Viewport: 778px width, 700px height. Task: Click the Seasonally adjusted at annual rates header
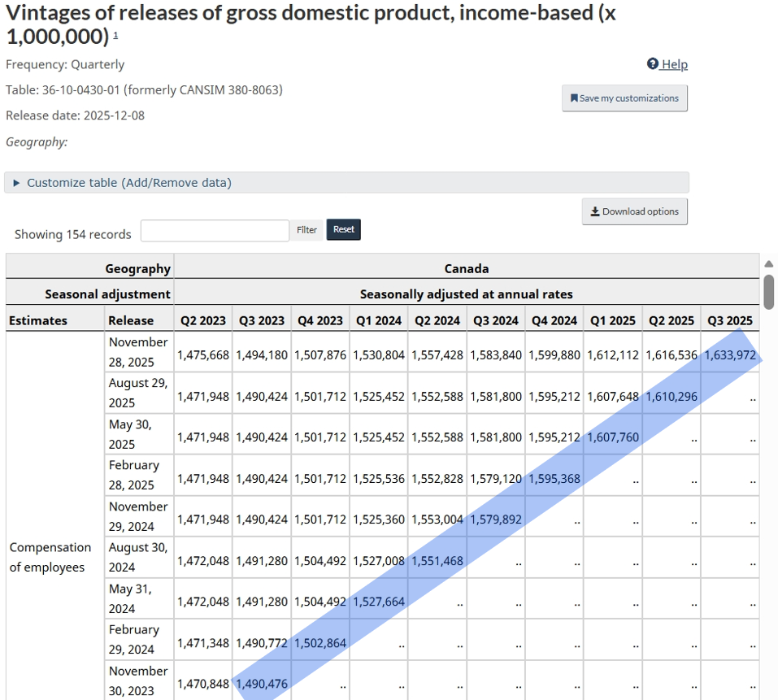(x=467, y=293)
